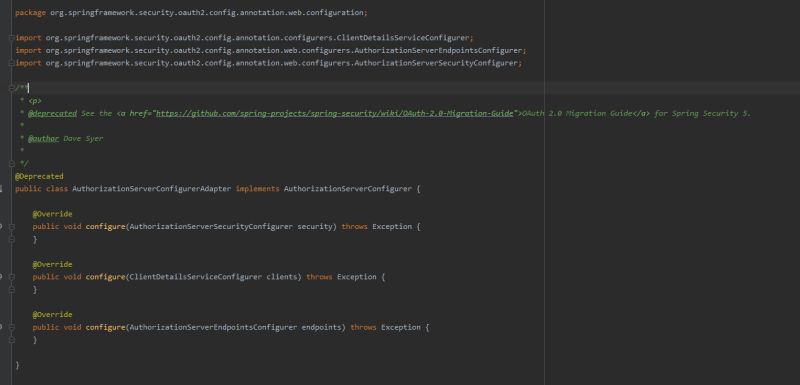Click the implements keyword
This screenshot has width=800, height=385.
(258, 189)
